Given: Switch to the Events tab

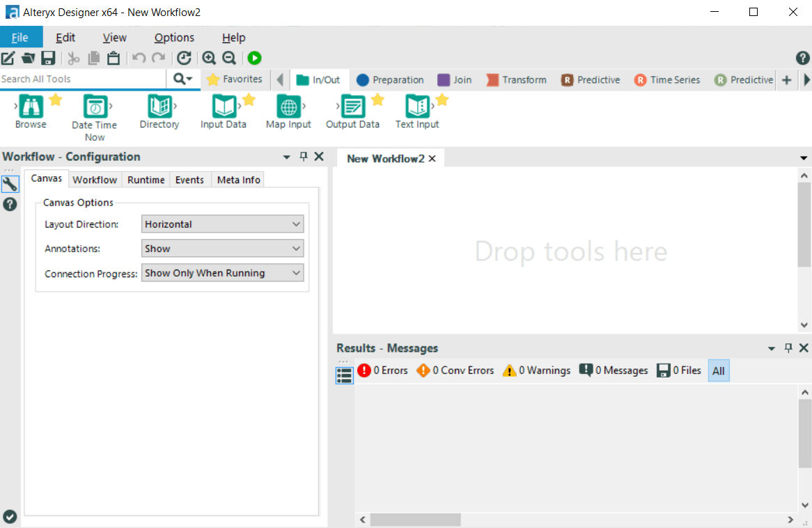Looking at the screenshot, I should pos(189,180).
